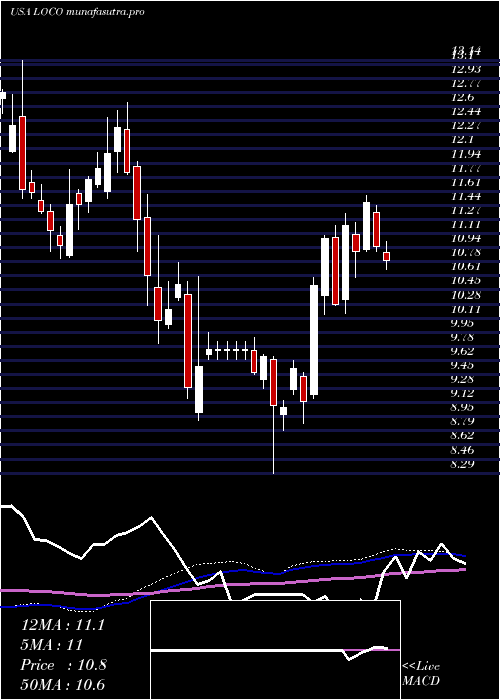Click inside the Live MACD inset panel
This screenshot has width=500, height=700.
pyautogui.click(x=275, y=650)
